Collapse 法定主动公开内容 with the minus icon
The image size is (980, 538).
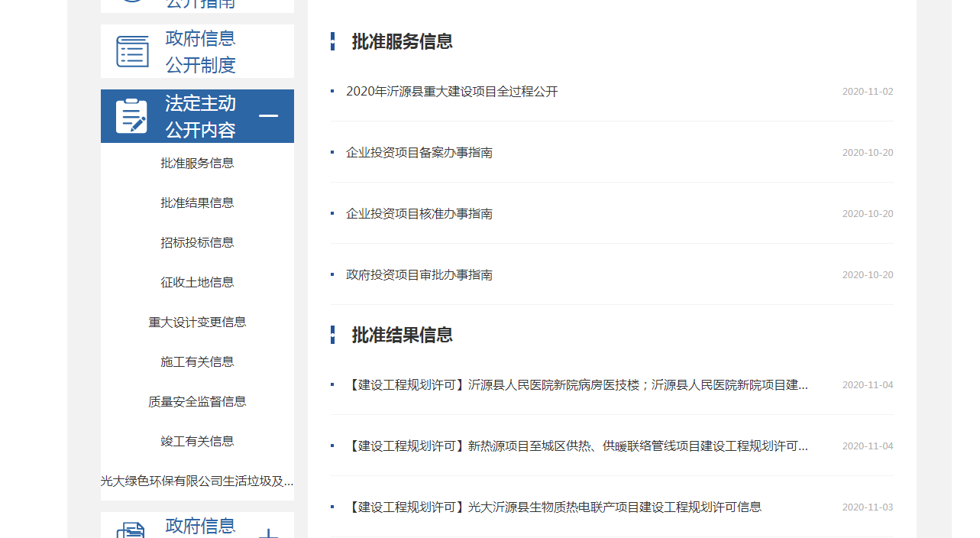pyautogui.click(x=268, y=116)
